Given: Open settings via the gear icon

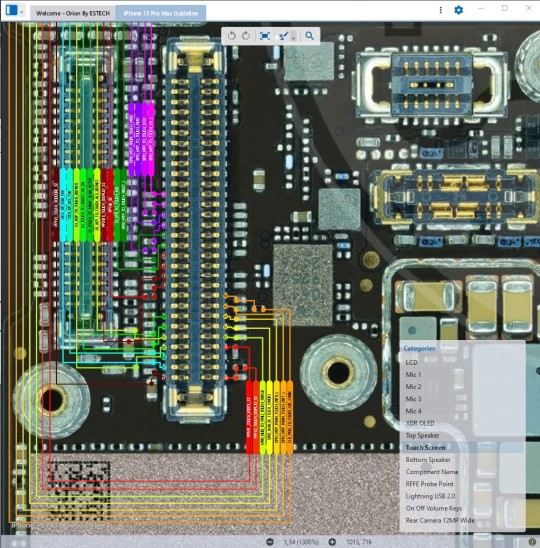Looking at the screenshot, I should coord(458,10).
